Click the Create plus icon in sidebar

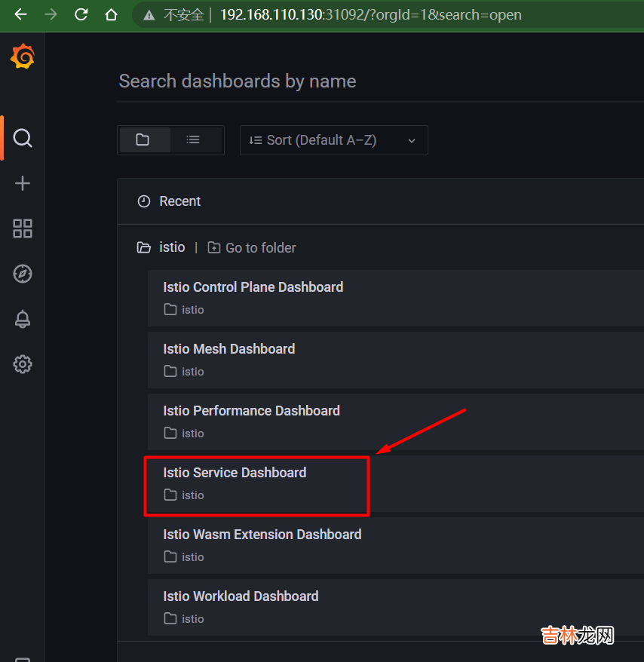(23, 183)
